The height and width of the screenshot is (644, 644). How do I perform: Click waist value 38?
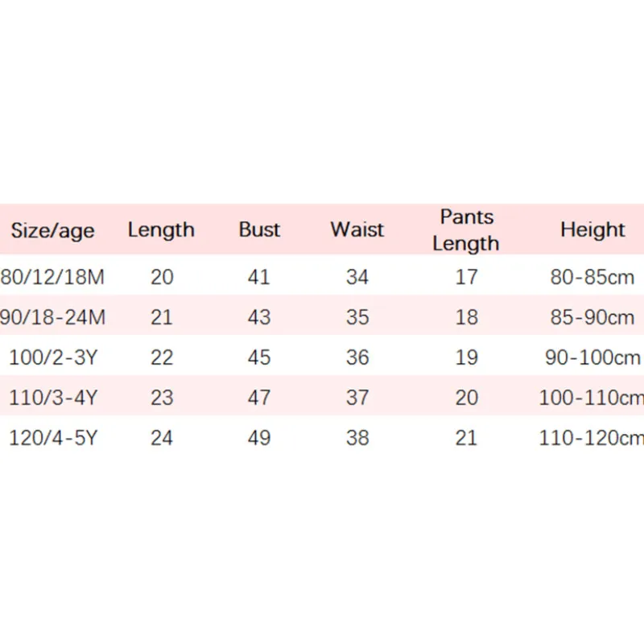click(357, 438)
